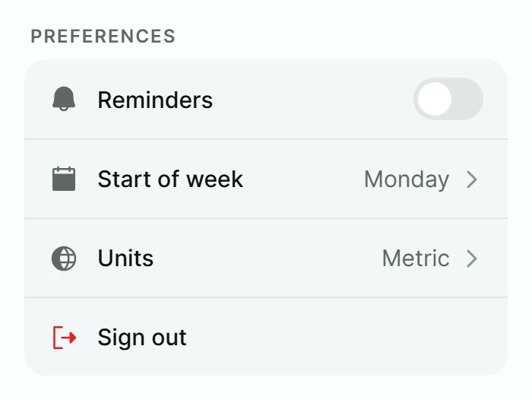Click the white knob of Reminders toggle
The width and height of the screenshot is (532, 400).
[x=435, y=99]
